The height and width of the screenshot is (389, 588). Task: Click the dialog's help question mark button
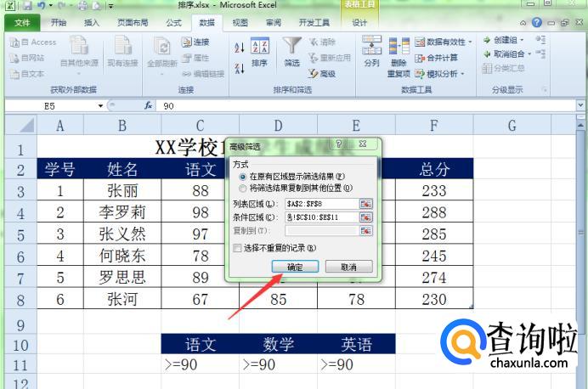[339, 144]
